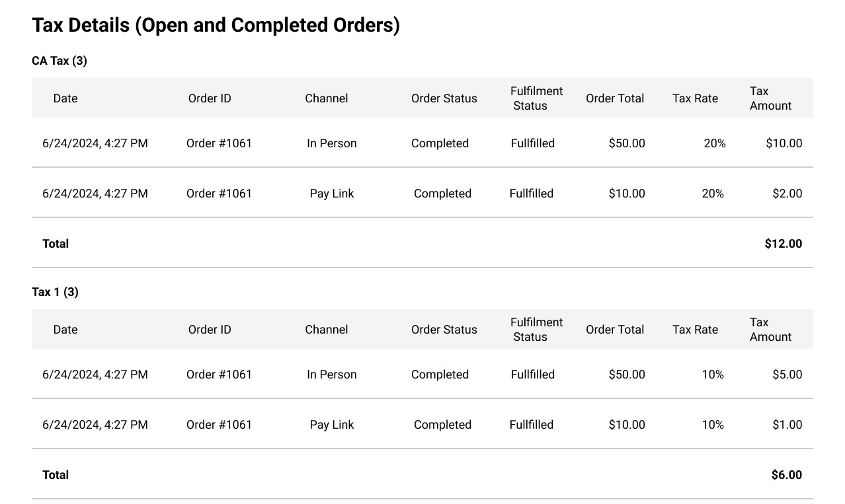The height and width of the screenshot is (504, 845).
Task: Click the Tax Amount header in CA Tax table
Action: click(770, 98)
